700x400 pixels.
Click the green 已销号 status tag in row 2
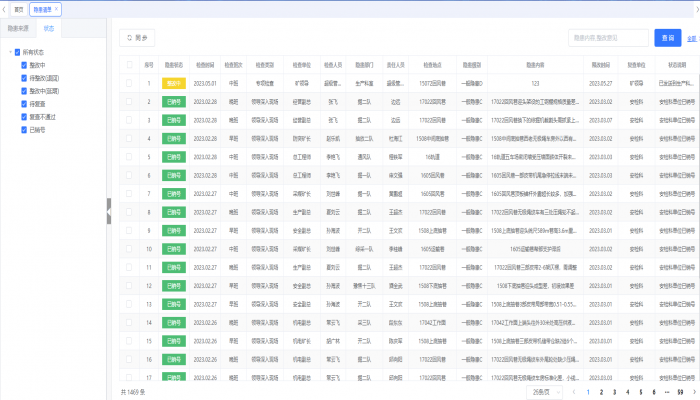174,101
